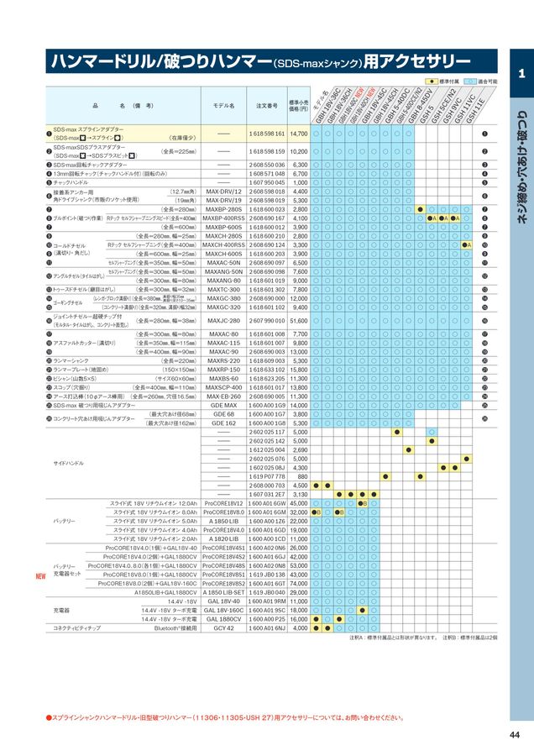Click model MAX-DRV/12
The width and height of the screenshot is (534, 756).
click(223, 192)
